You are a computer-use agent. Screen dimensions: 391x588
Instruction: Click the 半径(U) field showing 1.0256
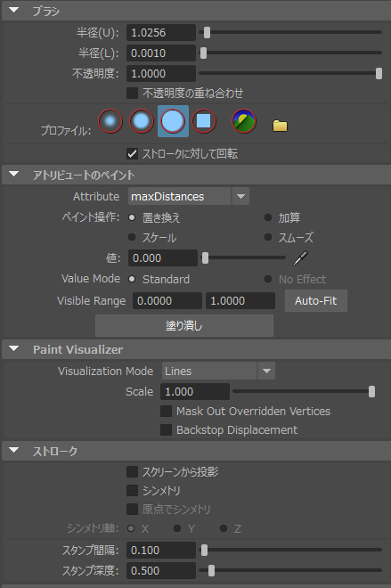pos(161,33)
